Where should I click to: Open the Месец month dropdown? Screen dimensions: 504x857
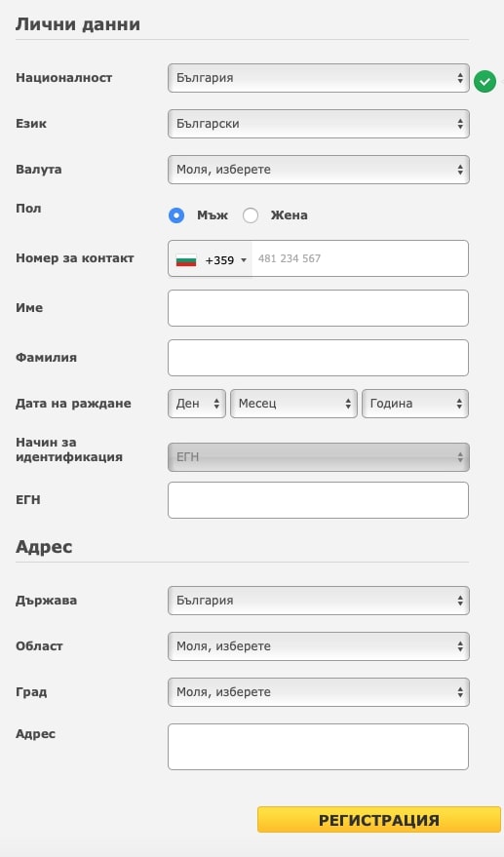coord(293,404)
